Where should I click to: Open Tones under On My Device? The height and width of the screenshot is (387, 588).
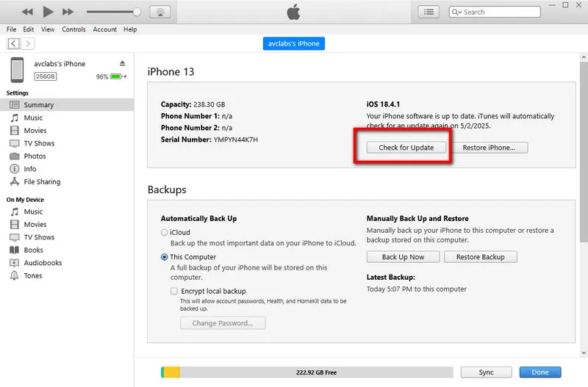(x=33, y=276)
